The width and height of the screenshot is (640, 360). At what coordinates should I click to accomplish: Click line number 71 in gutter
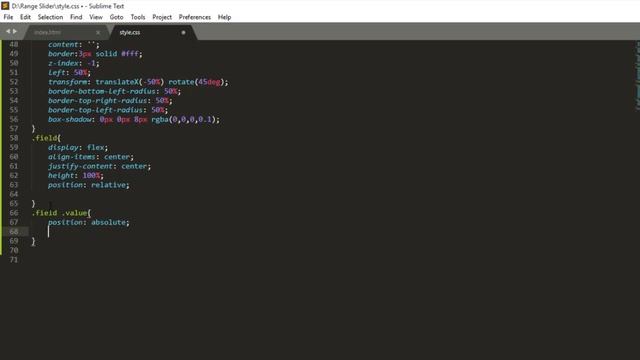coord(14,260)
